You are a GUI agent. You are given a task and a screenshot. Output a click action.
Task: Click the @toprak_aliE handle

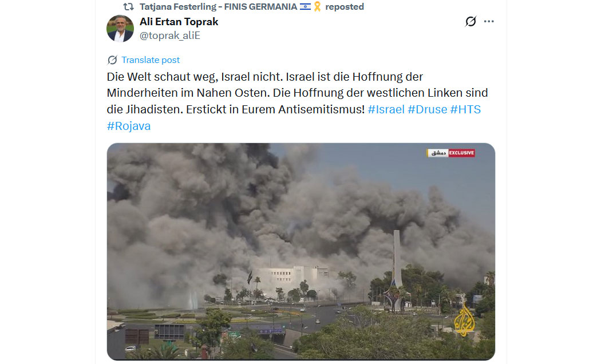pos(170,35)
